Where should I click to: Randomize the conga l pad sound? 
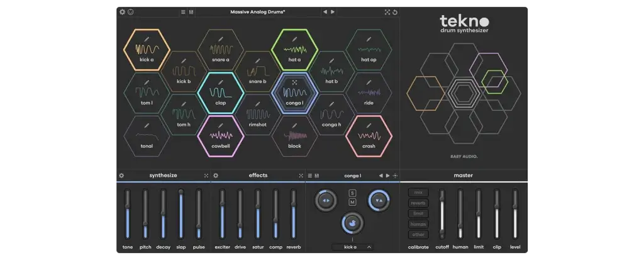click(x=294, y=82)
